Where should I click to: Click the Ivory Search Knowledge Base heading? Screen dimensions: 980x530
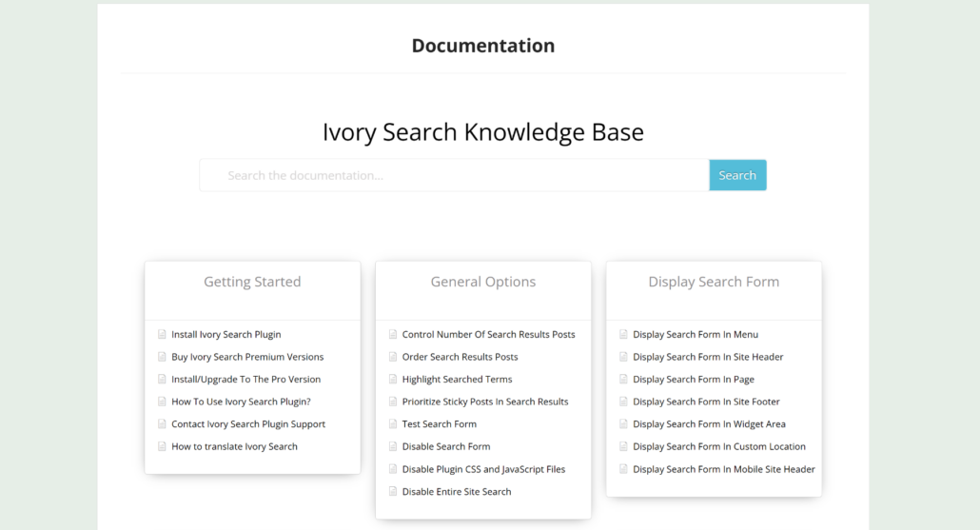tap(483, 132)
